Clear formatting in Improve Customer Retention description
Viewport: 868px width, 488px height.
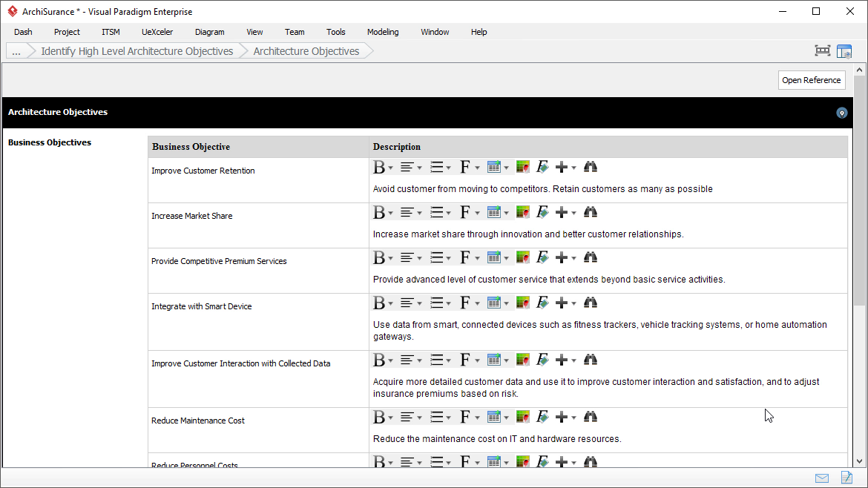(542, 167)
